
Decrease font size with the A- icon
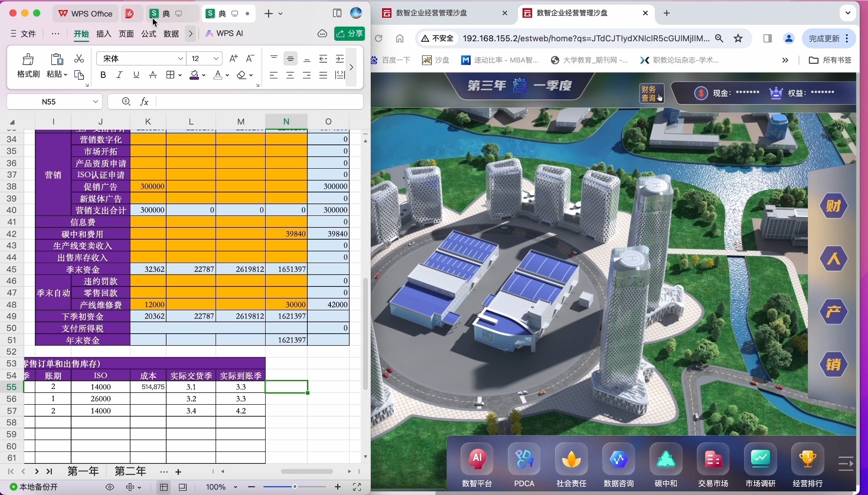[250, 58]
